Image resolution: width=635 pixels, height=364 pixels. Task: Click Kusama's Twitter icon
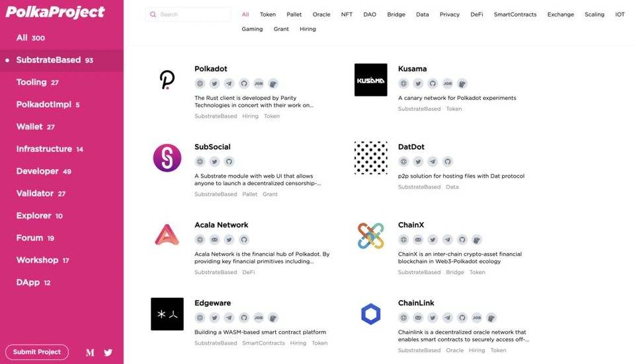point(418,83)
